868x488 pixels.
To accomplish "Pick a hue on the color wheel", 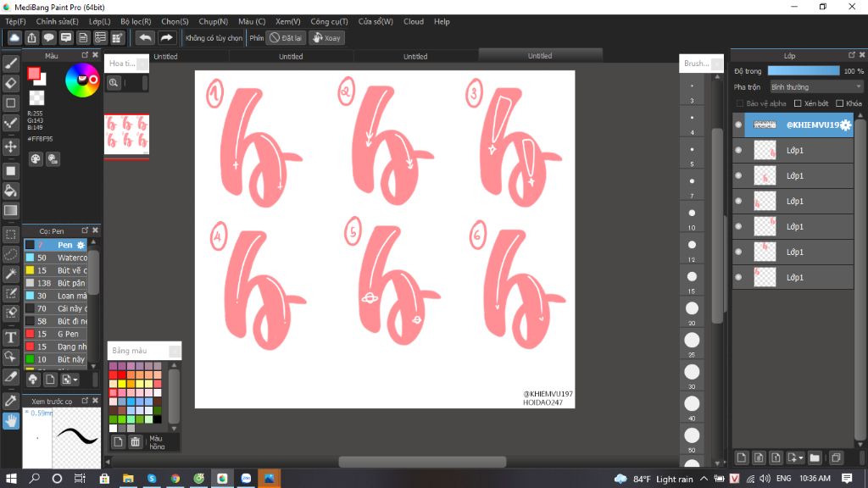I will [82, 80].
